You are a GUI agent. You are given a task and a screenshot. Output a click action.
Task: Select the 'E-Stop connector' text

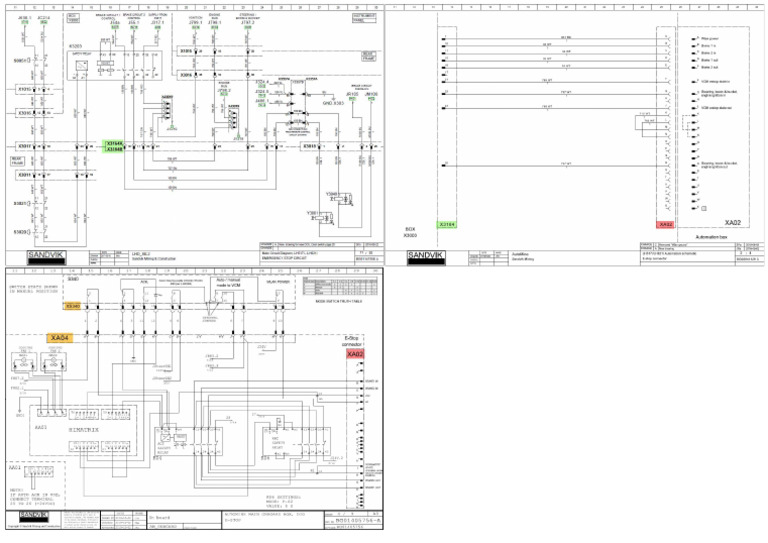[353, 341]
